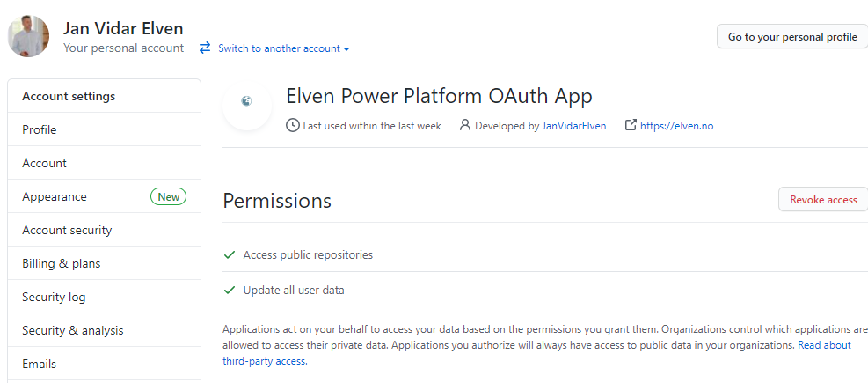Click Update all user data text
Screen dimensions: 868x383
point(294,290)
